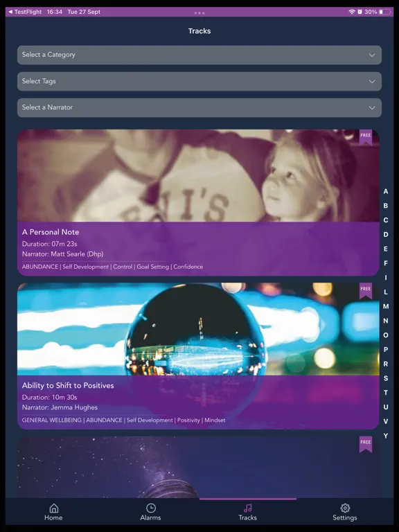Open the Settings gear icon
399x532 pixels.
[345, 508]
